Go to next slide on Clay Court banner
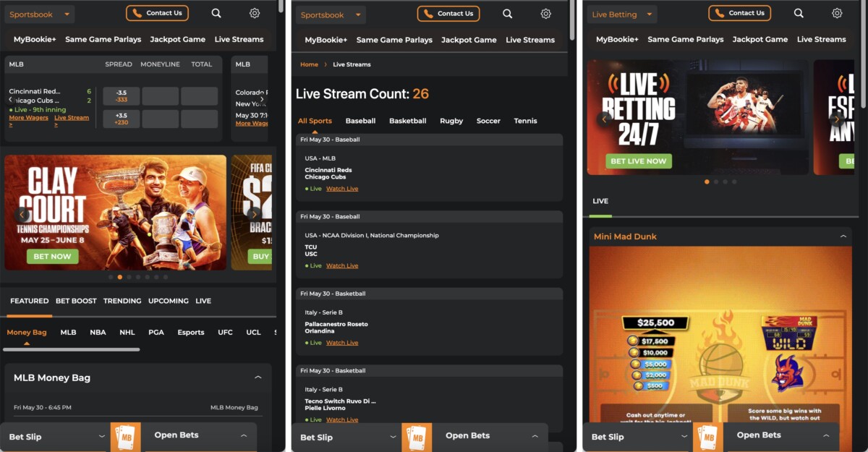Image resolution: width=868 pixels, height=452 pixels. 254,214
